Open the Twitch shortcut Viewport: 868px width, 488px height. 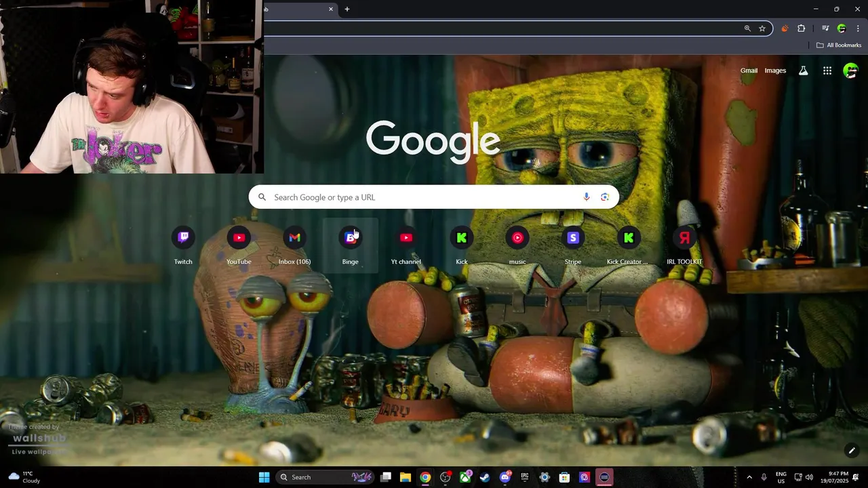click(183, 246)
